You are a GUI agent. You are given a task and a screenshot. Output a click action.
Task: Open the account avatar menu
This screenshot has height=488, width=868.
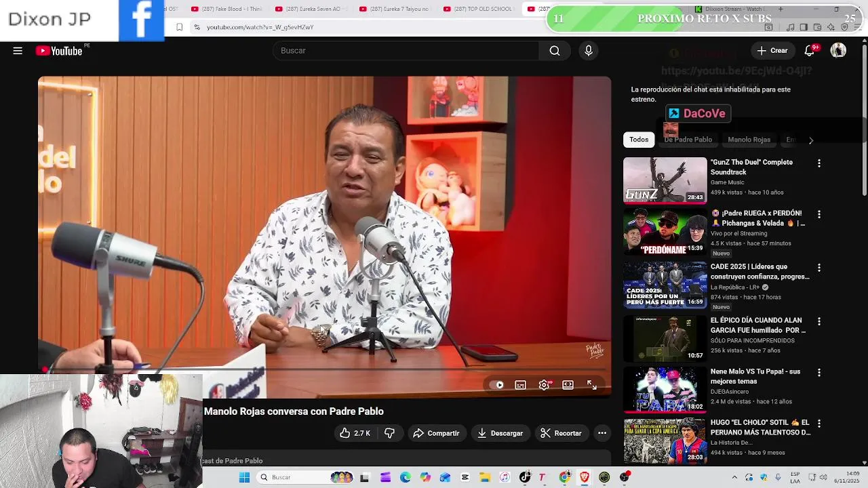click(838, 51)
